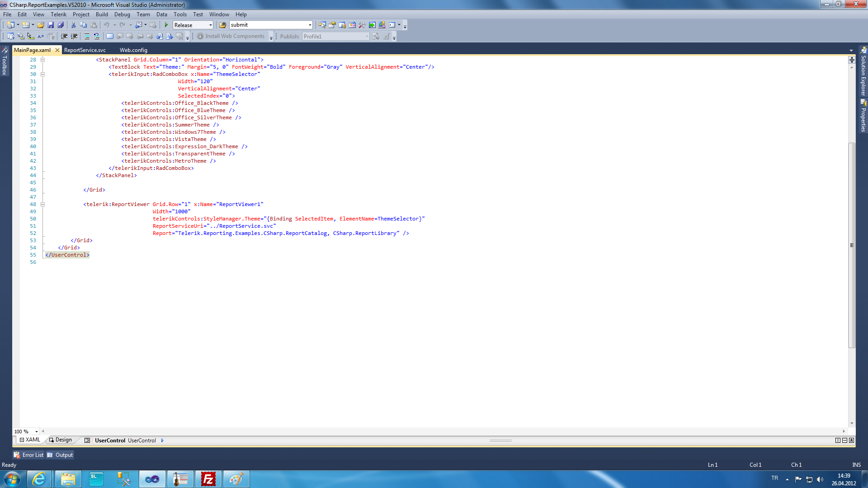Switch to the Design view
This screenshot has width=868, height=488.
click(x=61, y=440)
